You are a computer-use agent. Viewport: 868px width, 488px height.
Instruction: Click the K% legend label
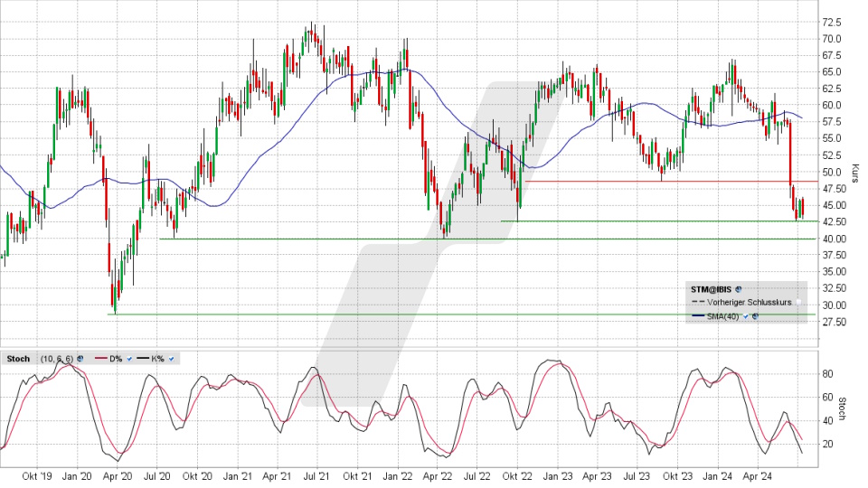[x=157, y=359]
